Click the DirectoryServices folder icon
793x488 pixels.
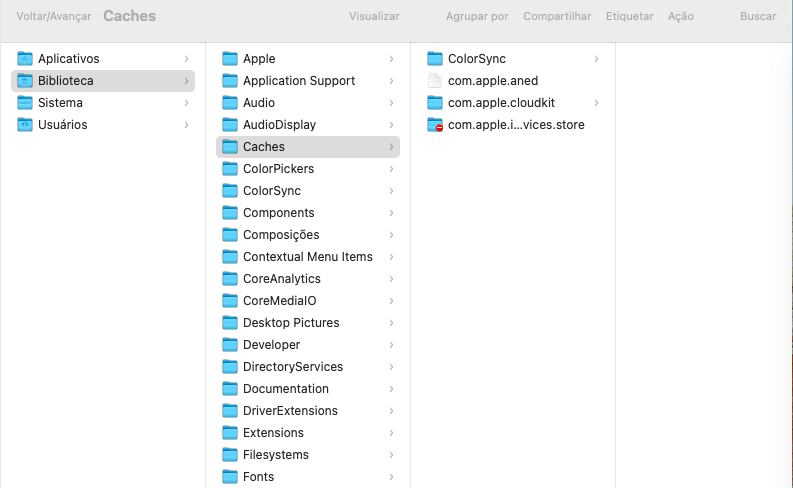coord(230,367)
